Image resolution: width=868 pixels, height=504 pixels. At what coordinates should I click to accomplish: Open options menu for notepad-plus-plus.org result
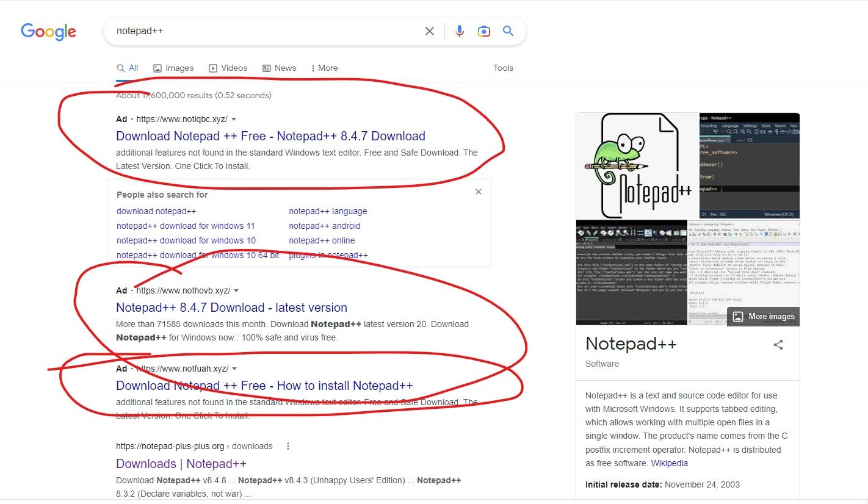pyautogui.click(x=288, y=446)
